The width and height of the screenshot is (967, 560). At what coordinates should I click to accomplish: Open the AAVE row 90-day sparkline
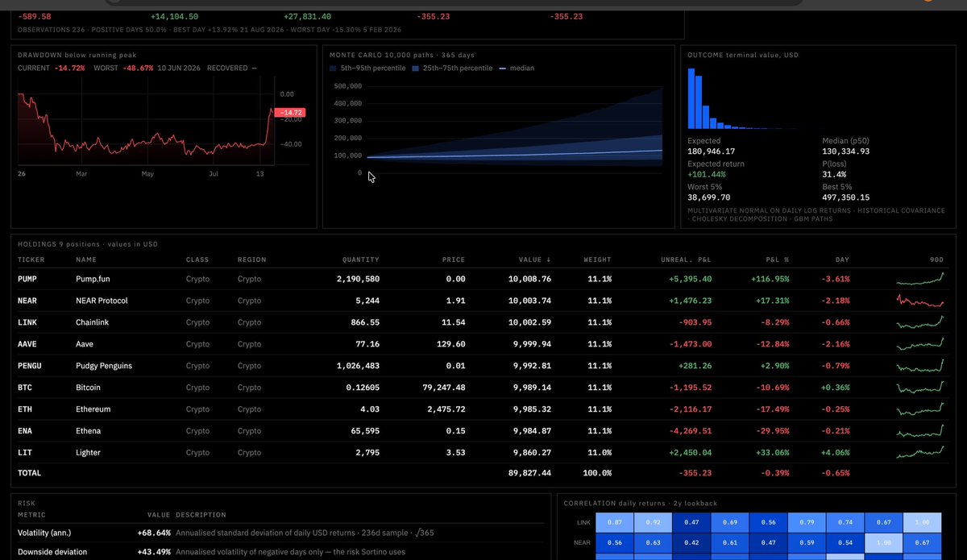pyautogui.click(x=920, y=344)
